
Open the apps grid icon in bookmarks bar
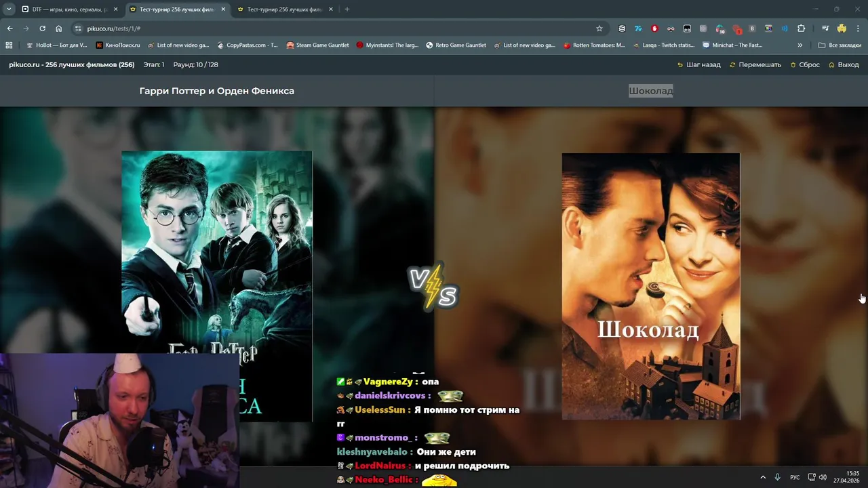(x=9, y=45)
